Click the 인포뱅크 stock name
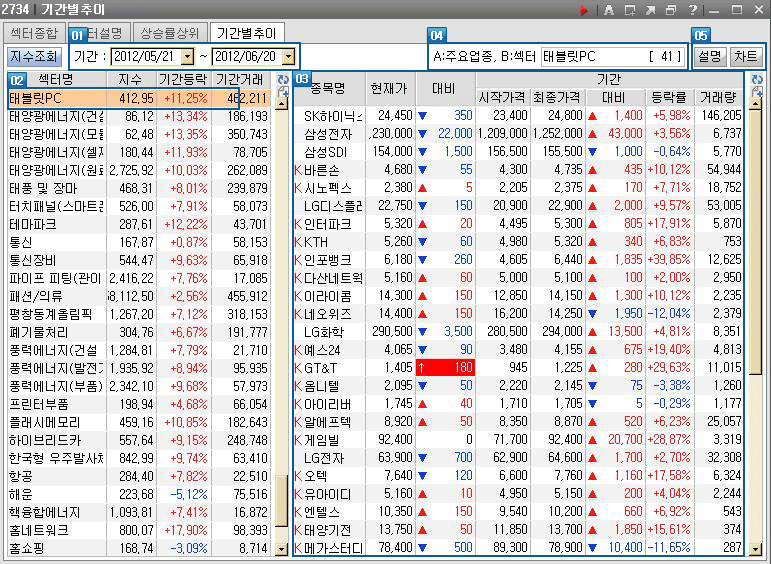Image resolution: width=771 pixels, height=564 pixels. click(327, 260)
